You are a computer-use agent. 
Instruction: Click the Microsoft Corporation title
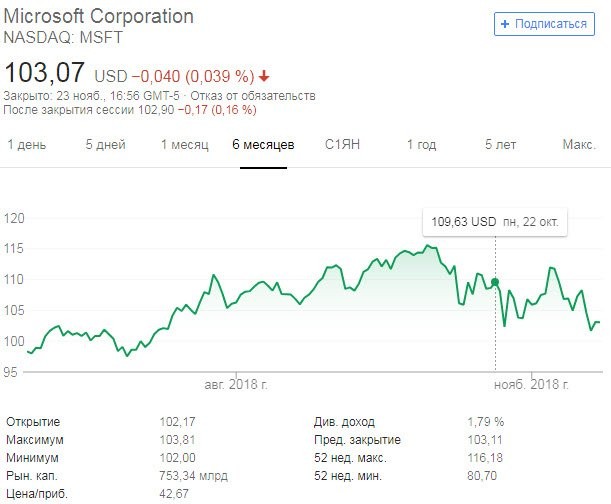click(x=100, y=18)
